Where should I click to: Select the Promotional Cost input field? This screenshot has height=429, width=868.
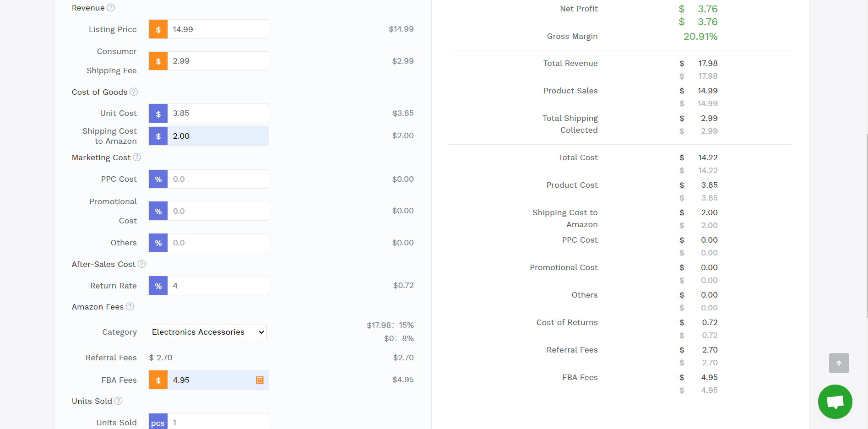click(218, 211)
